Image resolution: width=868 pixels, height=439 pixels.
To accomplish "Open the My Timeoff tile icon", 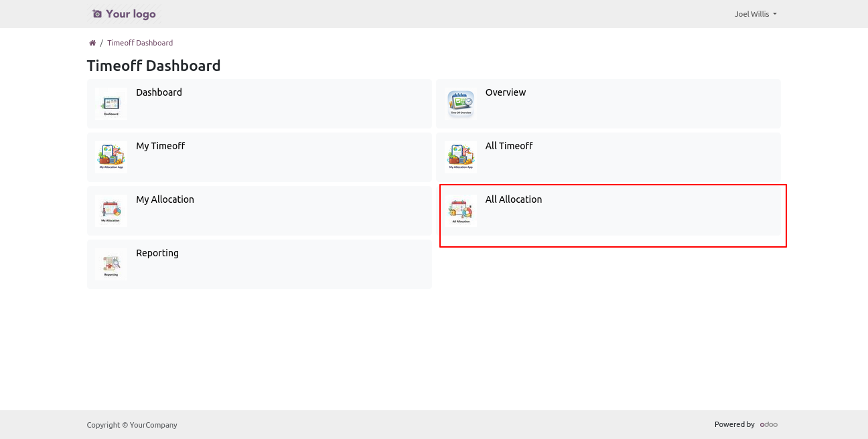I will pos(111,157).
